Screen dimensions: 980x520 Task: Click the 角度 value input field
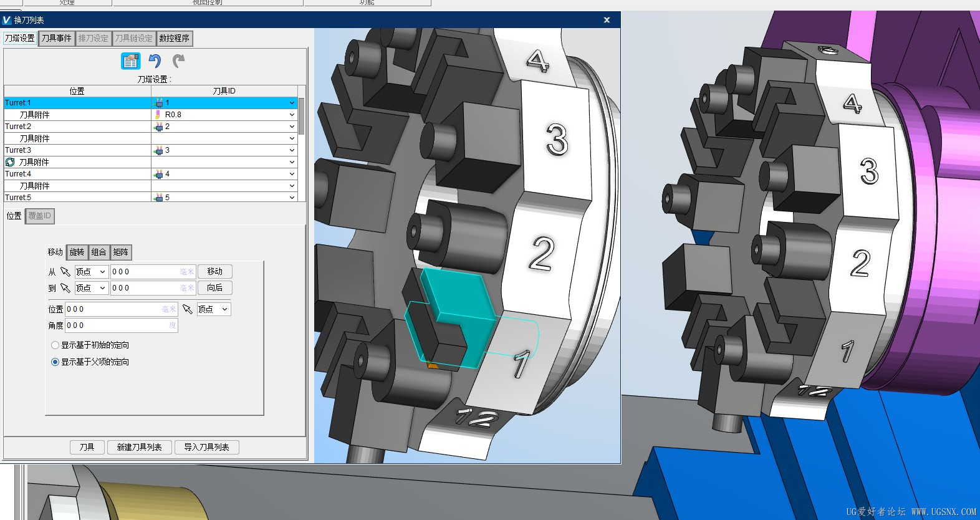(x=122, y=325)
